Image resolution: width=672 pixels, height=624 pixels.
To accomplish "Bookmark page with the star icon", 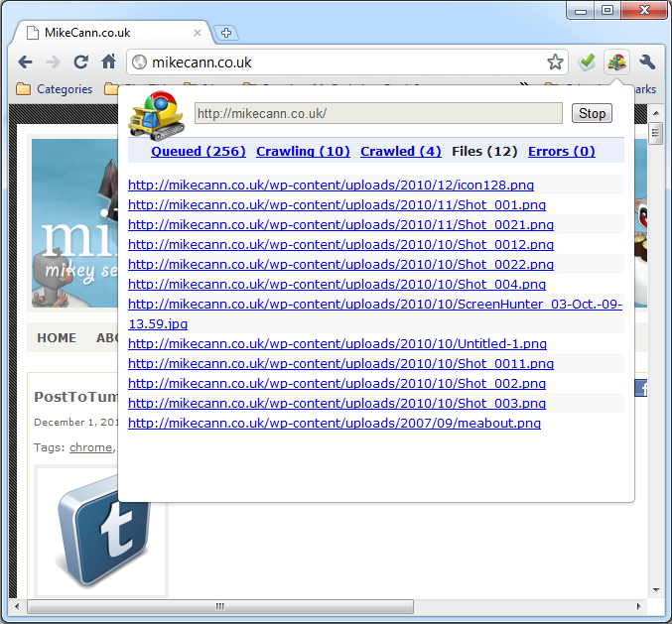I will 555,62.
